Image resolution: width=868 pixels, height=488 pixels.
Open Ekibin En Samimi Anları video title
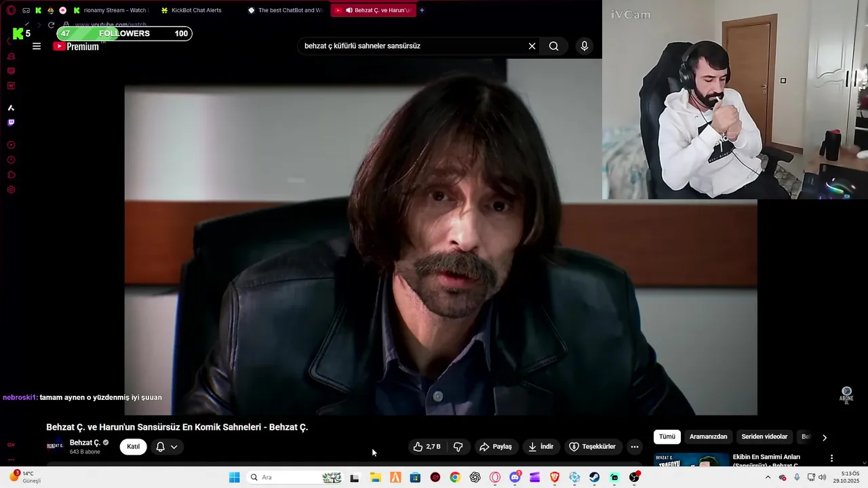[767, 461]
